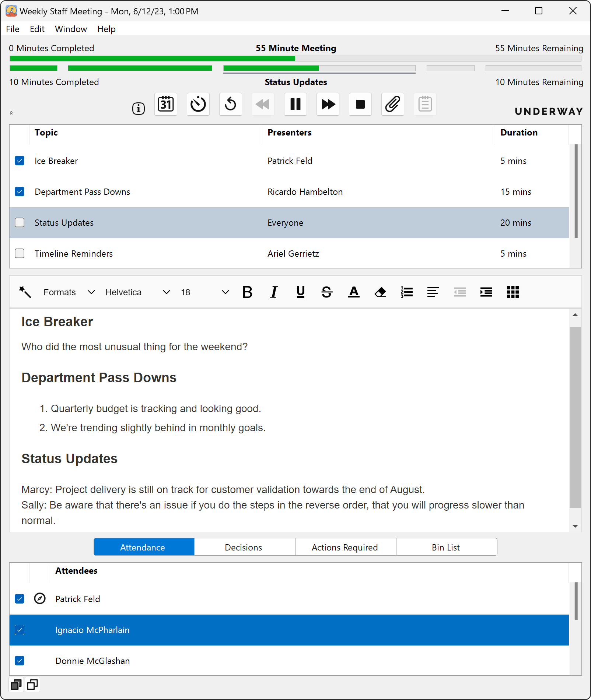Check the Status Updates topic checkbox
591x700 pixels.
point(20,223)
